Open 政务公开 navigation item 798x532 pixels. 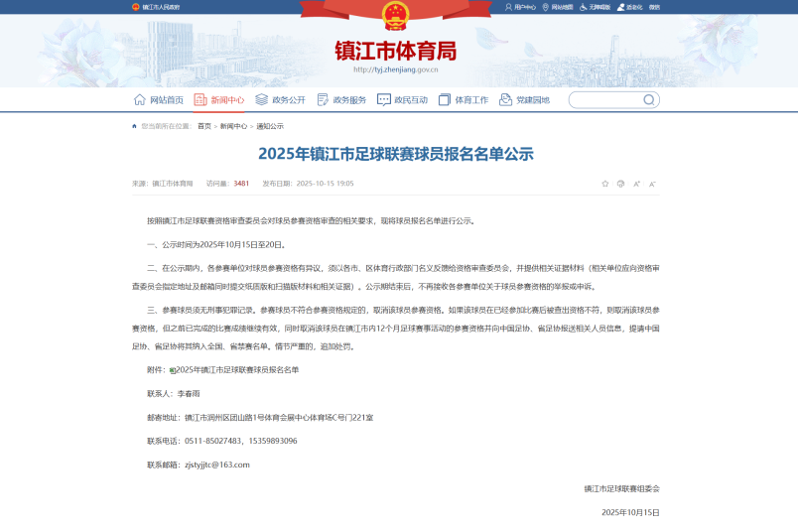pyautogui.click(x=281, y=100)
